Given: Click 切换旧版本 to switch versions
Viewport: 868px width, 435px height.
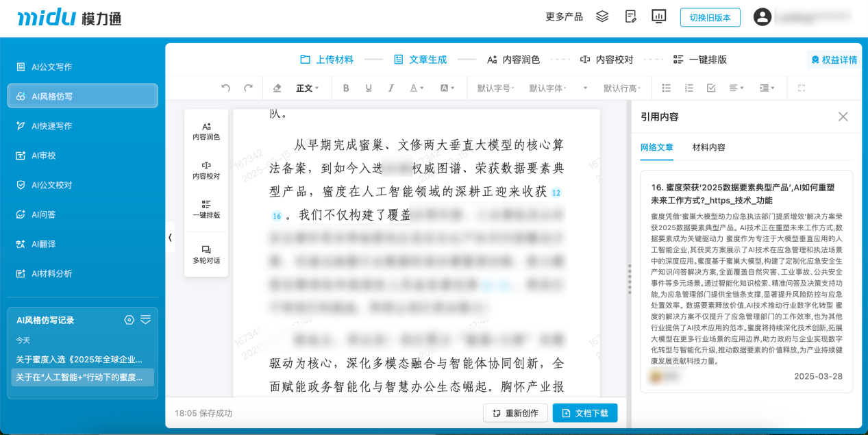Looking at the screenshot, I should 710,17.
